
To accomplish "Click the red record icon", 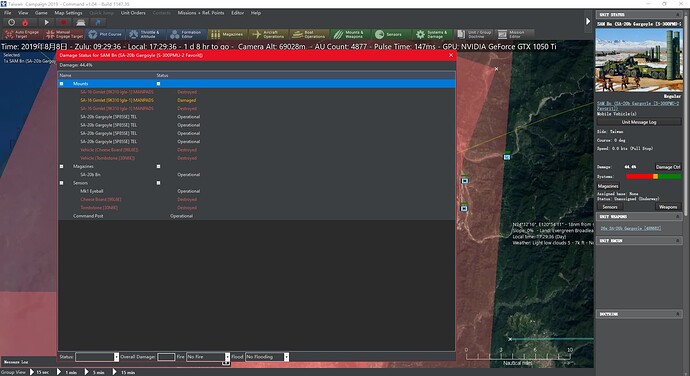I will [63, 22].
